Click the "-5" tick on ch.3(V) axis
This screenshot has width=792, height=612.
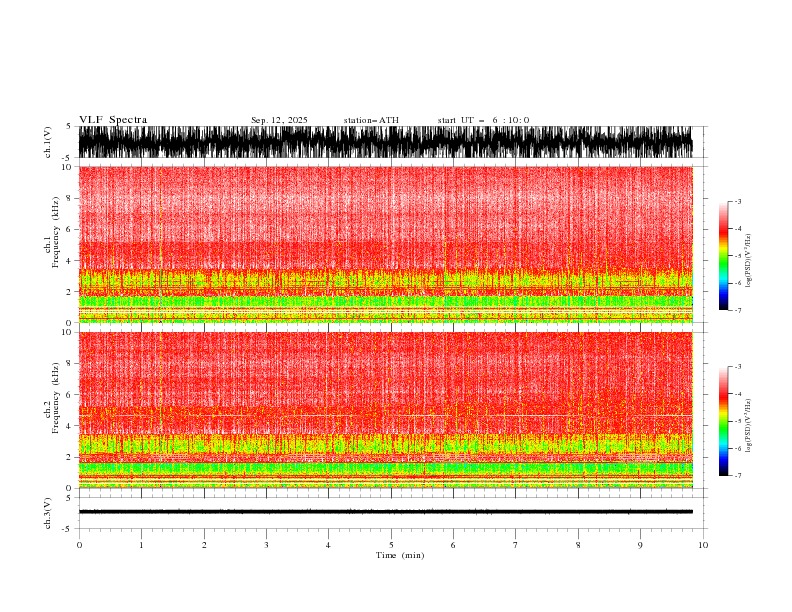pos(68,529)
